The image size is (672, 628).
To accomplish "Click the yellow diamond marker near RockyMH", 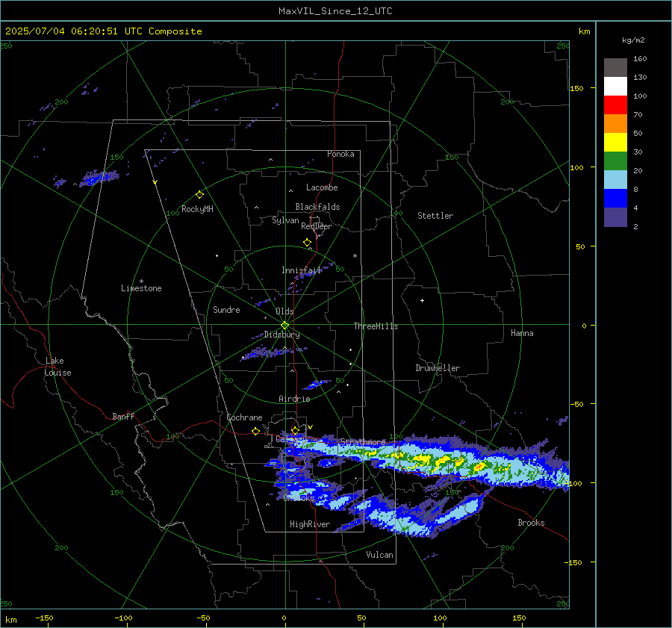I will [x=199, y=195].
